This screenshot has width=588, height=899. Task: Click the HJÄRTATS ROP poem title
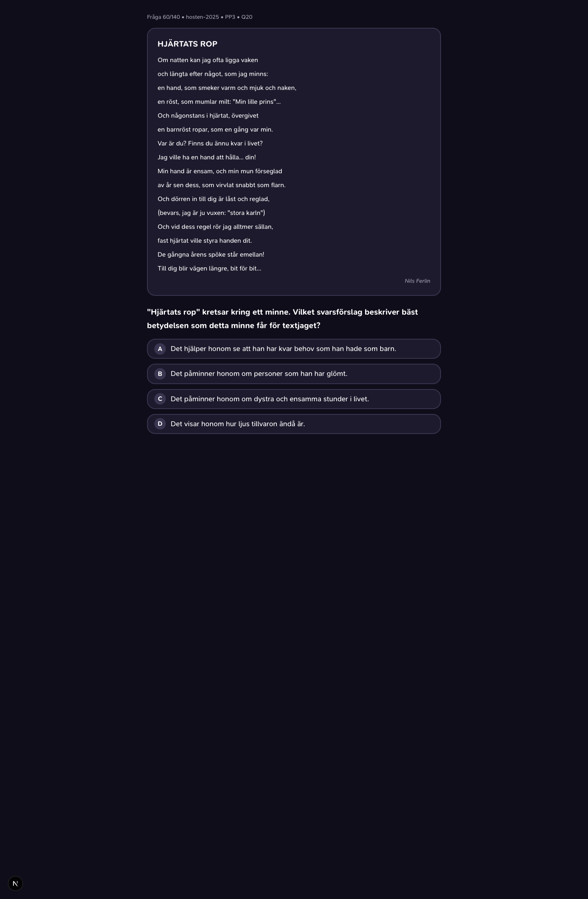point(187,44)
